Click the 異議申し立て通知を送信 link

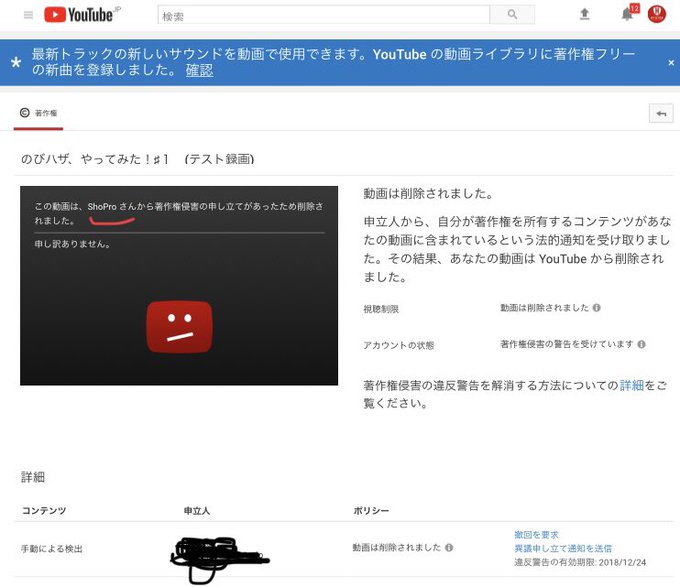tap(563, 548)
